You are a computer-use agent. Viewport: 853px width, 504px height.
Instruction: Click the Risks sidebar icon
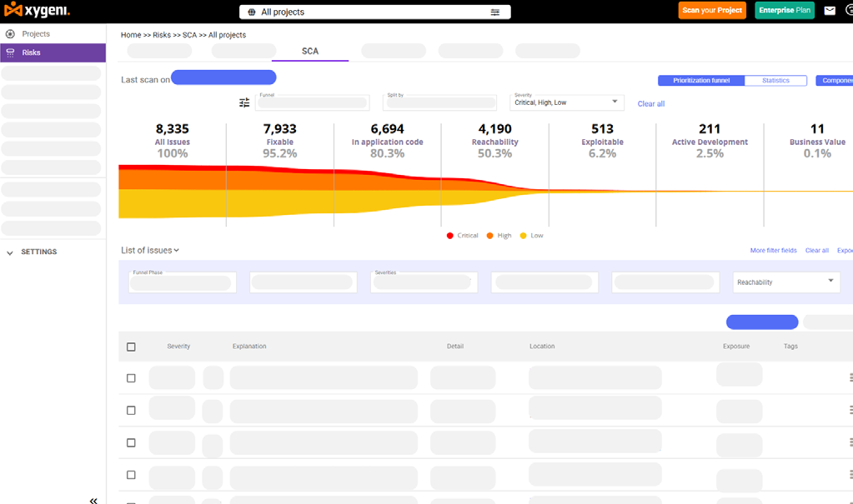tap(10, 52)
